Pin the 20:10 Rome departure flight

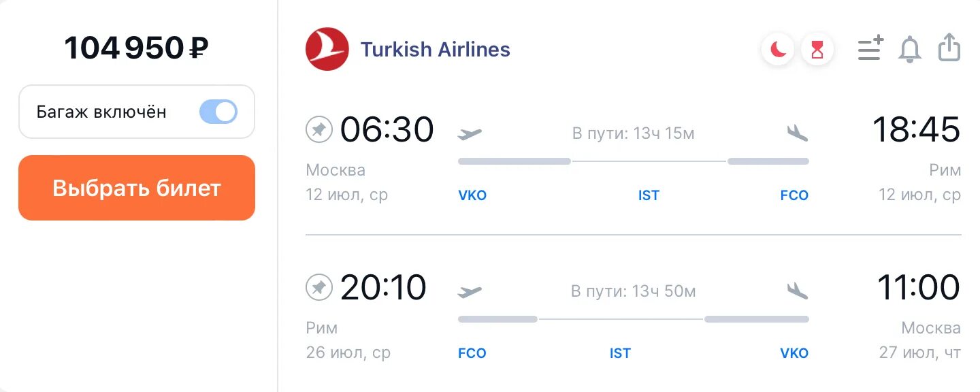(x=318, y=287)
